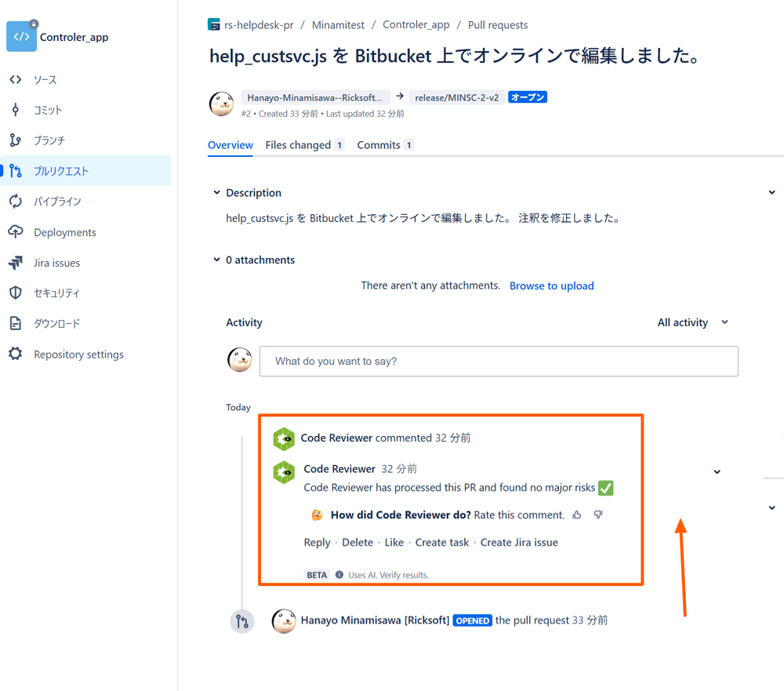Click the 'Uses AI. Verify results.' text
784x691 pixels.
pyautogui.click(x=389, y=575)
